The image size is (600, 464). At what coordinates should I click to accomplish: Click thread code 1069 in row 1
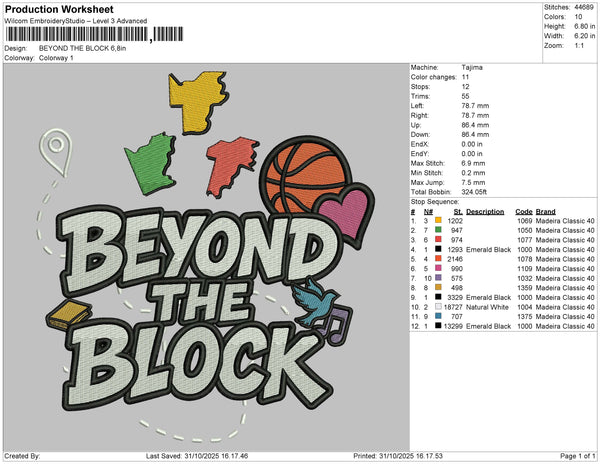pyautogui.click(x=525, y=221)
